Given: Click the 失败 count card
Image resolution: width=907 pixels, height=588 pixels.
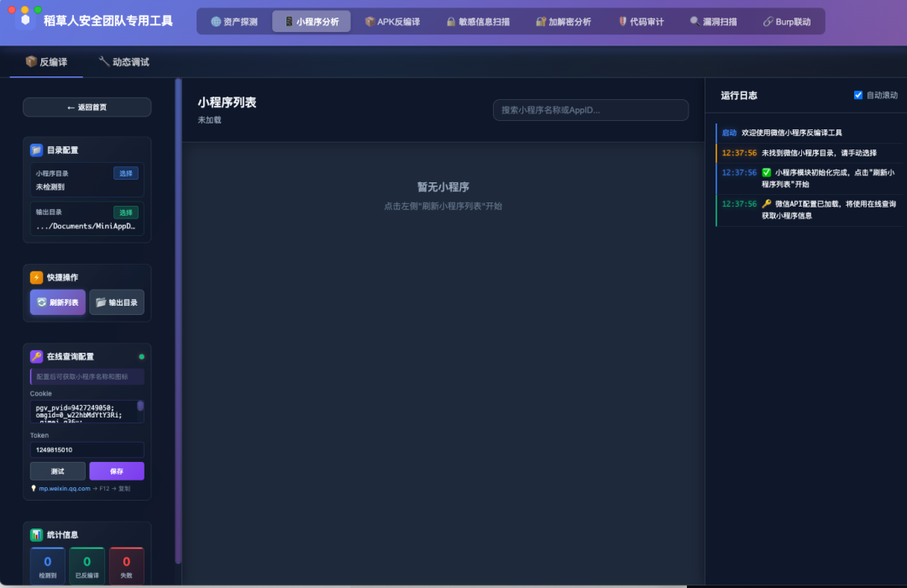Looking at the screenshot, I should [x=126, y=565].
